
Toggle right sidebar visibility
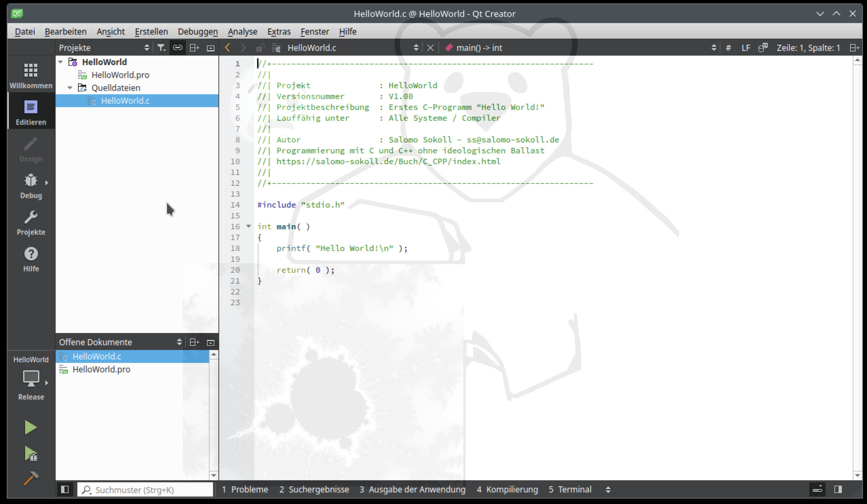[x=838, y=490]
